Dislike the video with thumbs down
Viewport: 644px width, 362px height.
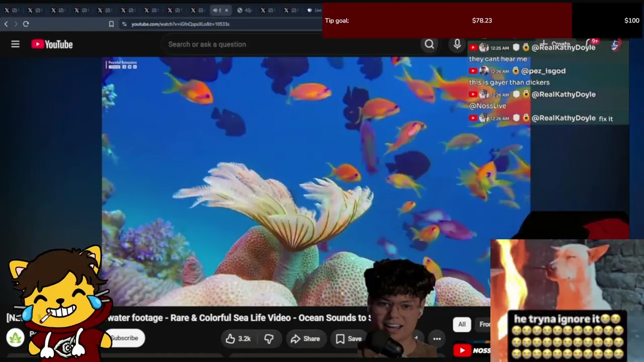click(x=269, y=339)
